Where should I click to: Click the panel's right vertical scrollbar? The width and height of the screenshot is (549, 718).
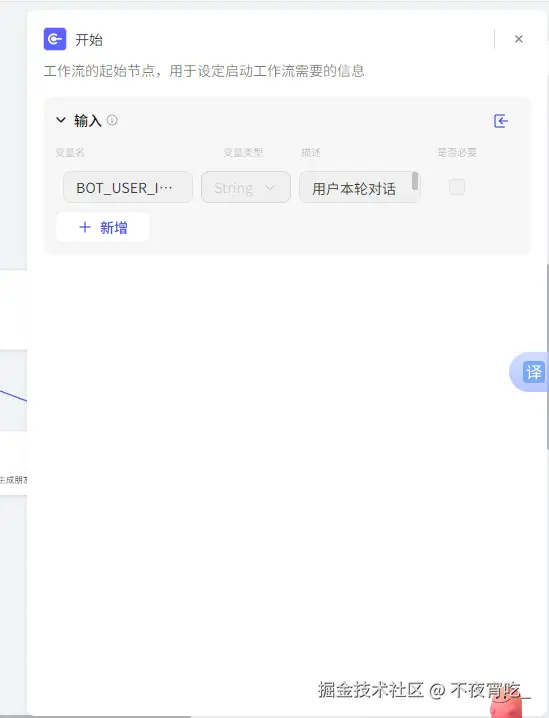coord(547,357)
